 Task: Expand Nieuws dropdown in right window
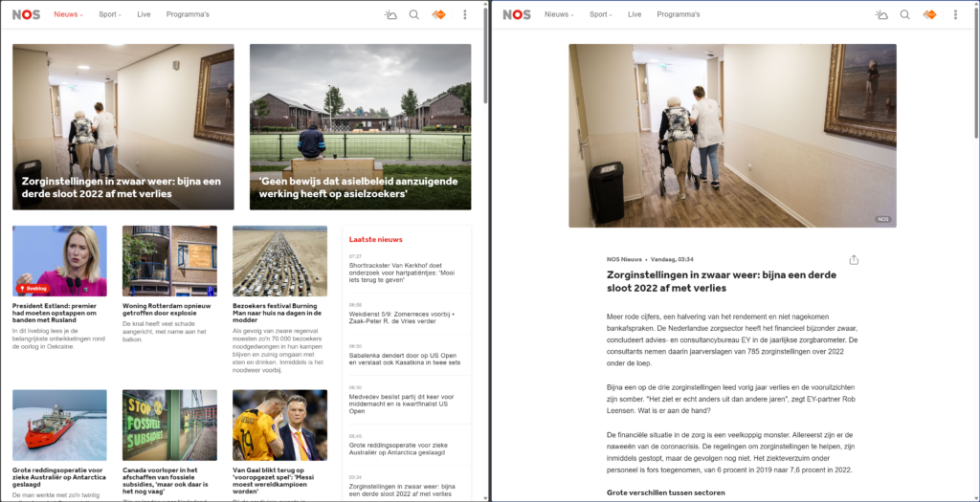click(x=559, y=14)
